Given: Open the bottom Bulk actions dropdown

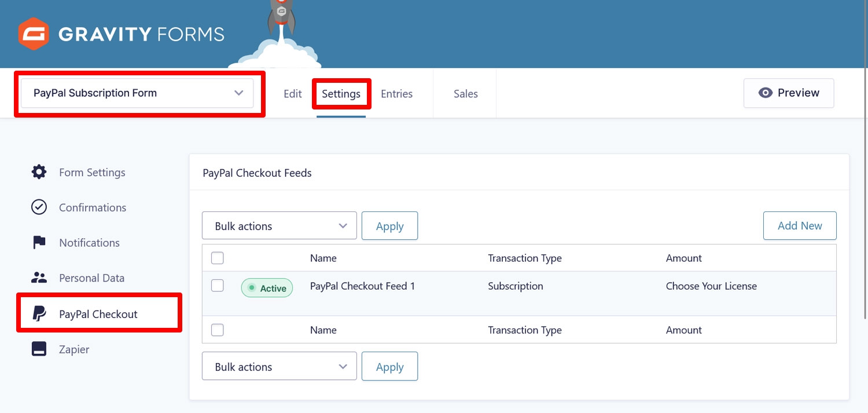Looking at the screenshot, I should pyautogui.click(x=279, y=367).
